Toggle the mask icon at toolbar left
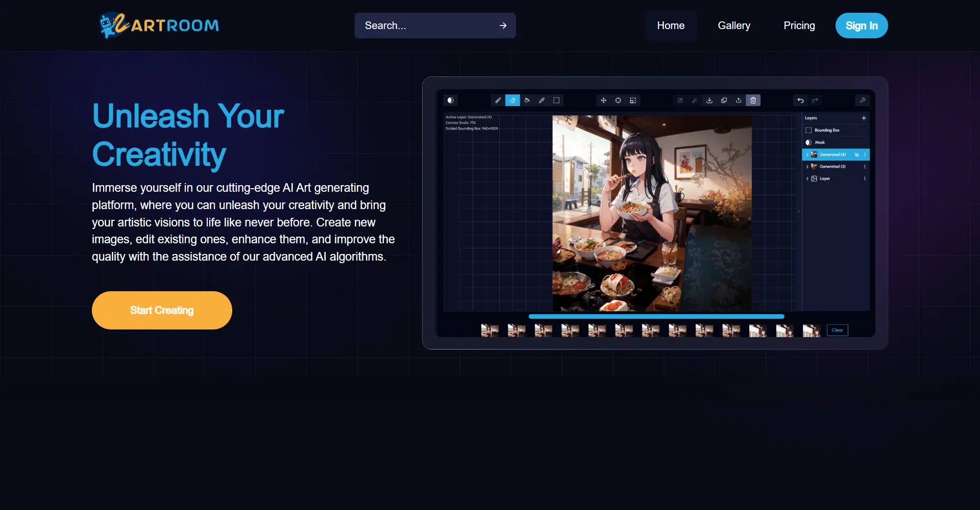Viewport: 980px width, 510px height. tap(450, 100)
